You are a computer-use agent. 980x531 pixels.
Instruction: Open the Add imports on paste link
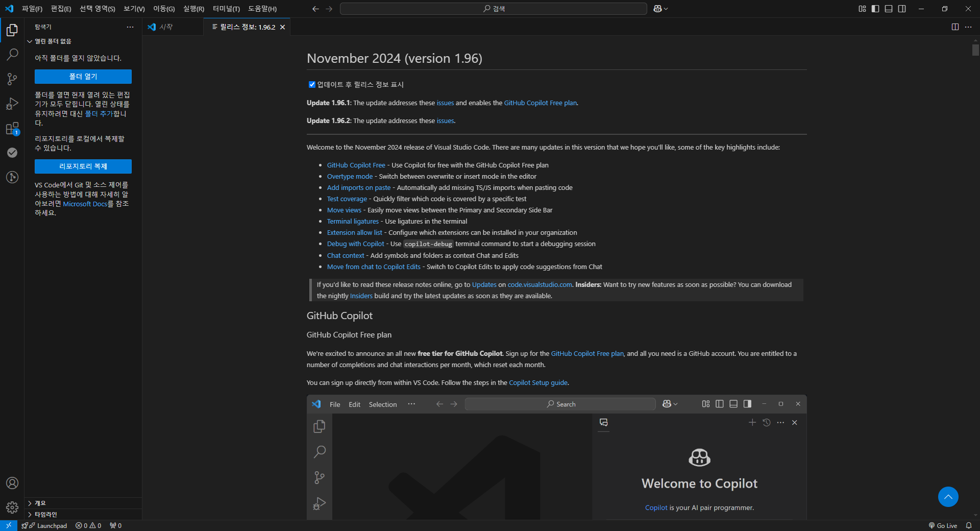[359, 188]
